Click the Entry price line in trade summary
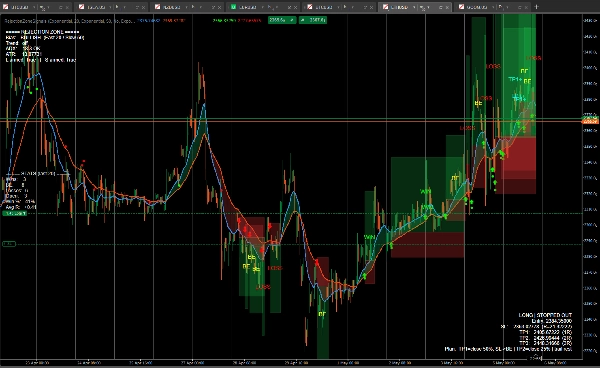 tap(552, 321)
